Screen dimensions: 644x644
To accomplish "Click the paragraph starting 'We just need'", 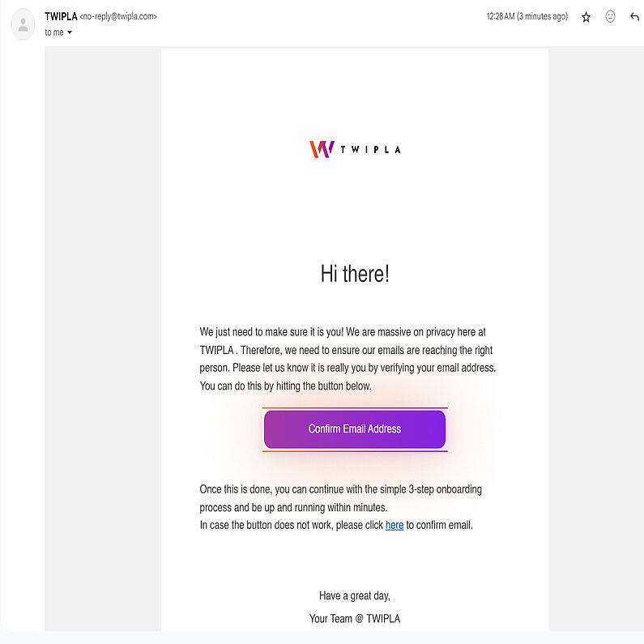I will pyautogui.click(x=343, y=332).
